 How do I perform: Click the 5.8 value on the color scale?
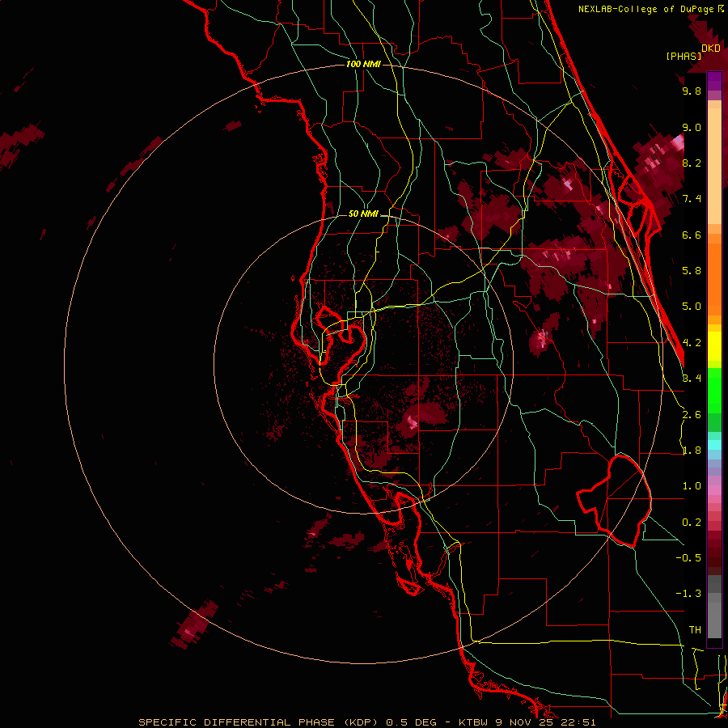pos(692,271)
